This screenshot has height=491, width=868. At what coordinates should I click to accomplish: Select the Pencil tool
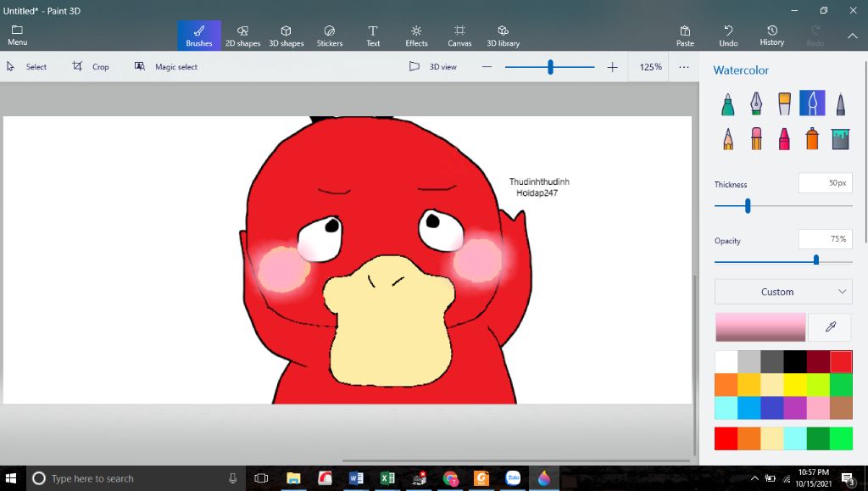pos(728,138)
